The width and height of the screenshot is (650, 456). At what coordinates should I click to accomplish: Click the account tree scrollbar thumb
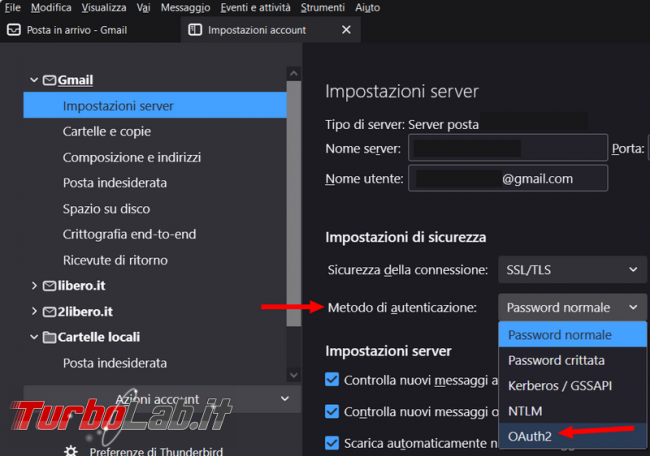293,203
